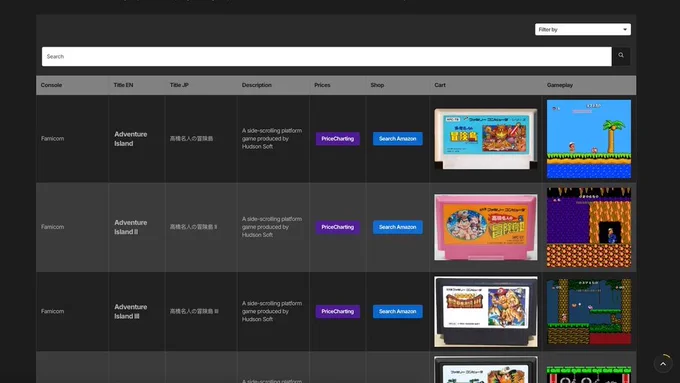Screen dimensions: 680x383
Task: Sort by the Console column header
Action: click(51, 85)
